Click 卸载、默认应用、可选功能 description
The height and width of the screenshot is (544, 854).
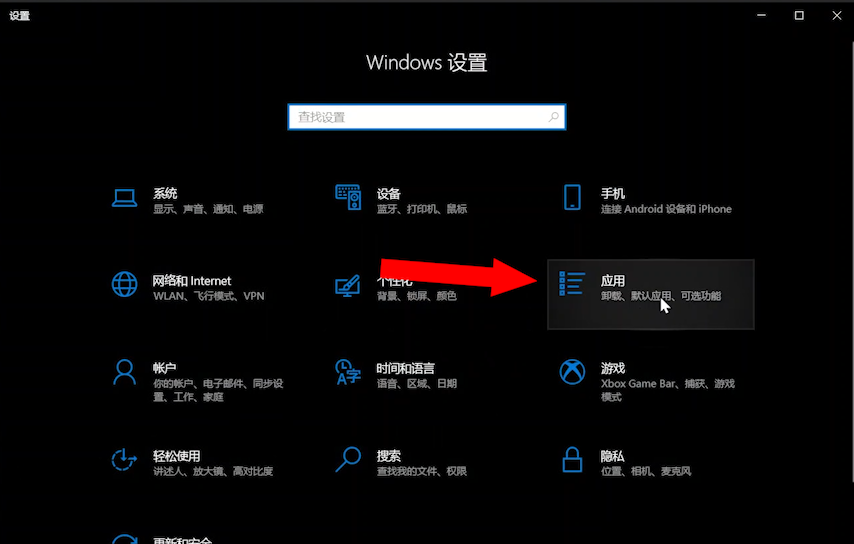[x=661, y=296]
